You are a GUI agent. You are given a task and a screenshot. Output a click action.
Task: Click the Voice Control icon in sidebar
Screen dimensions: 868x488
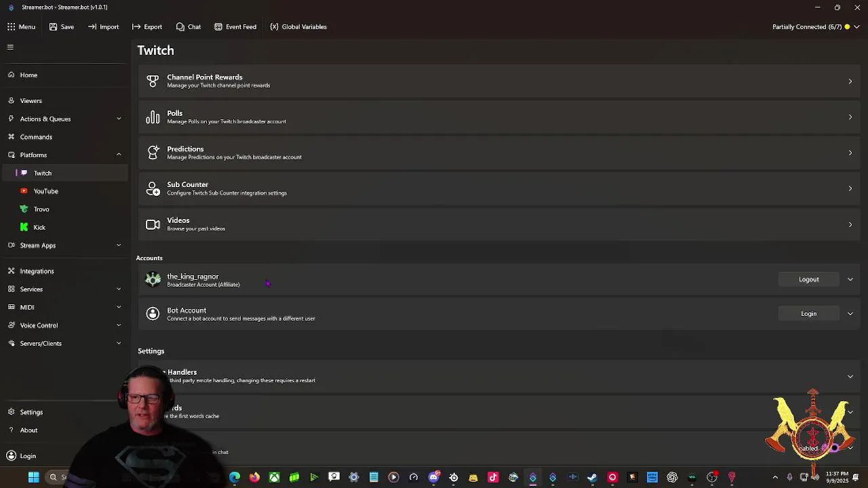tap(11, 325)
